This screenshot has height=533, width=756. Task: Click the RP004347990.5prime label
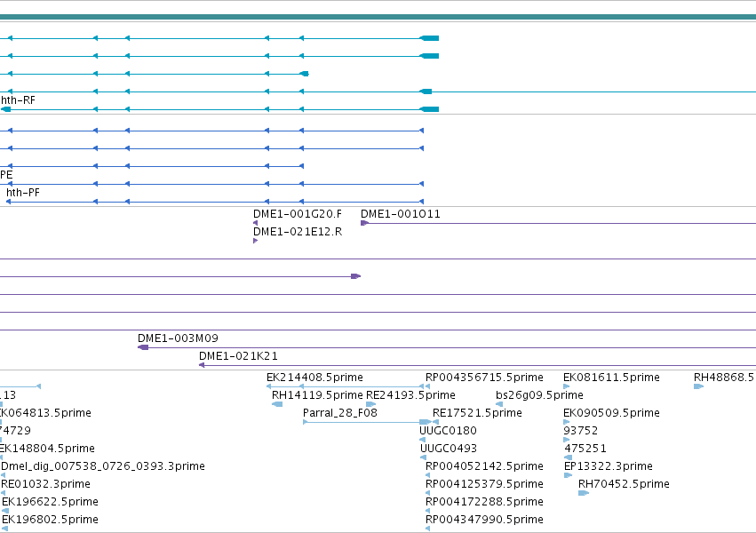click(x=484, y=520)
